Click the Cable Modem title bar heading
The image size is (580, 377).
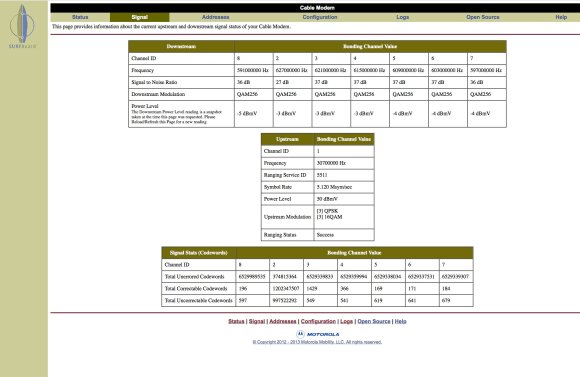click(x=317, y=8)
